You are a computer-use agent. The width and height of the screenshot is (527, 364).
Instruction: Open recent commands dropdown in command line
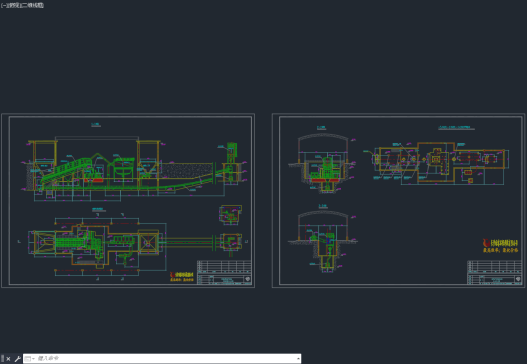30,359
